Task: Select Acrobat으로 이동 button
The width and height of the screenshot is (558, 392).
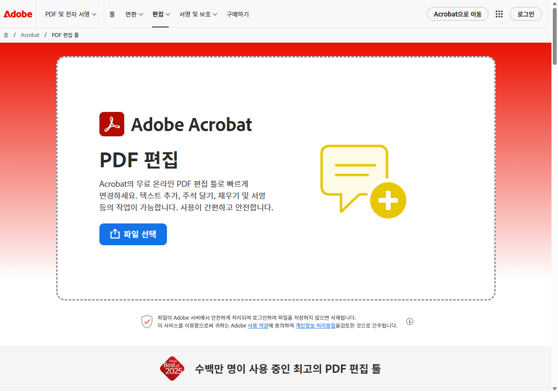Action: point(458,14)
